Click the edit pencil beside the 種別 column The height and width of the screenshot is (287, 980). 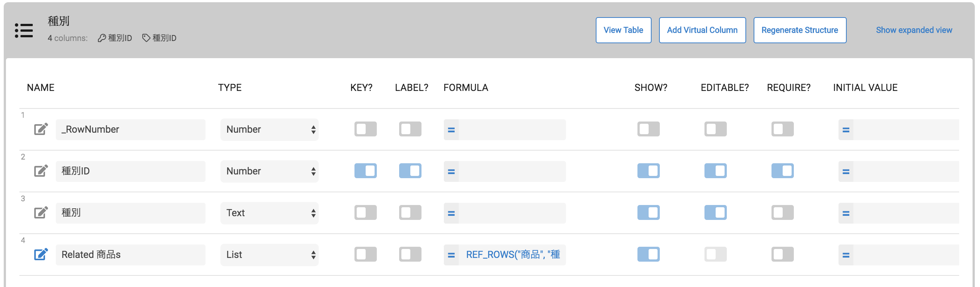click(x=41, y=213)
